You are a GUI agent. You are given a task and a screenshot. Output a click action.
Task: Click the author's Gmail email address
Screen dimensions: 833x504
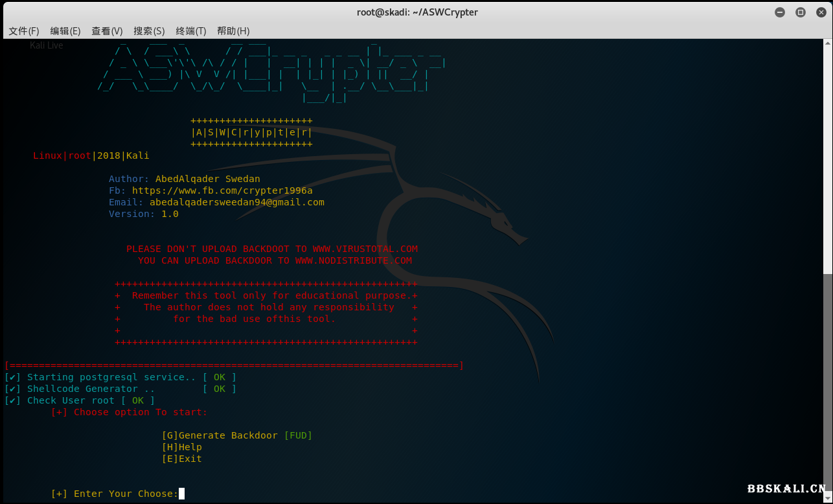(x=236, y=202)
